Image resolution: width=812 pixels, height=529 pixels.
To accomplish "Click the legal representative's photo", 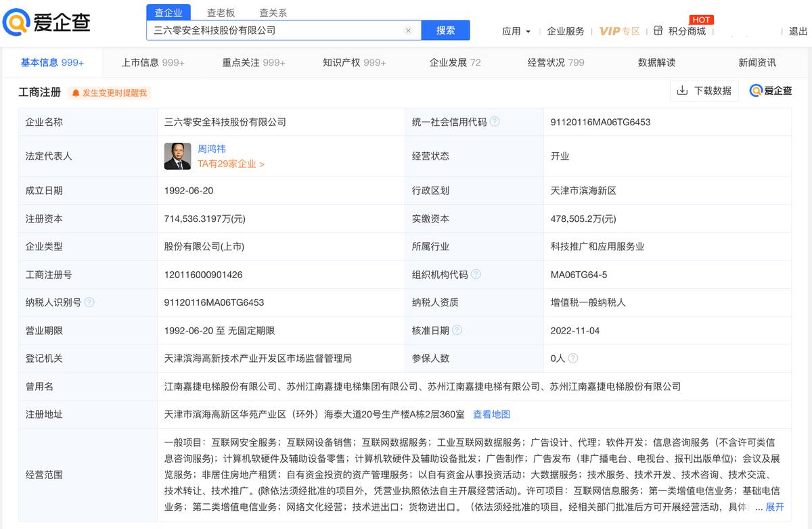I will (178, 156).
